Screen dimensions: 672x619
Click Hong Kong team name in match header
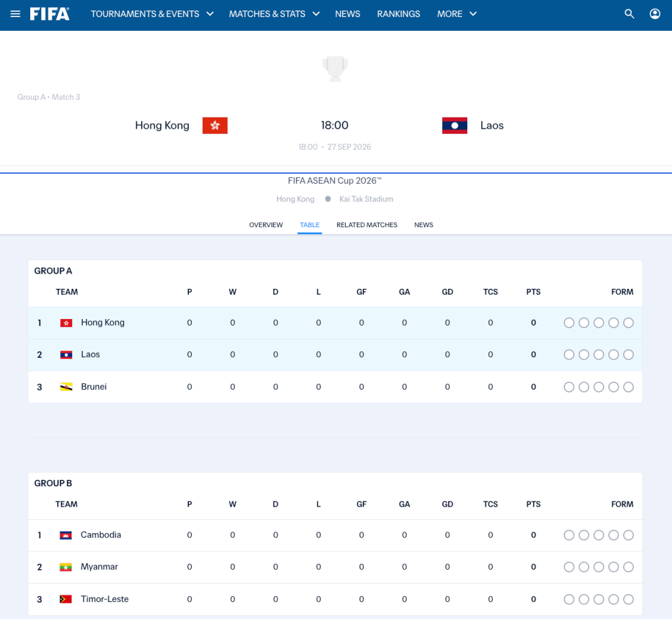coord(162,125)
